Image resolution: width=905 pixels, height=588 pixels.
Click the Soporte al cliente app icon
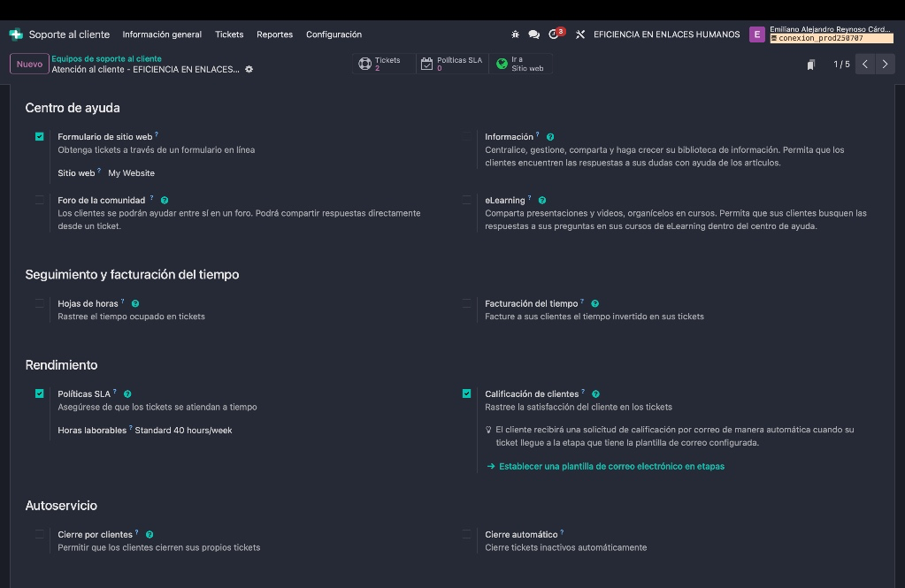(x=16, y=34)
